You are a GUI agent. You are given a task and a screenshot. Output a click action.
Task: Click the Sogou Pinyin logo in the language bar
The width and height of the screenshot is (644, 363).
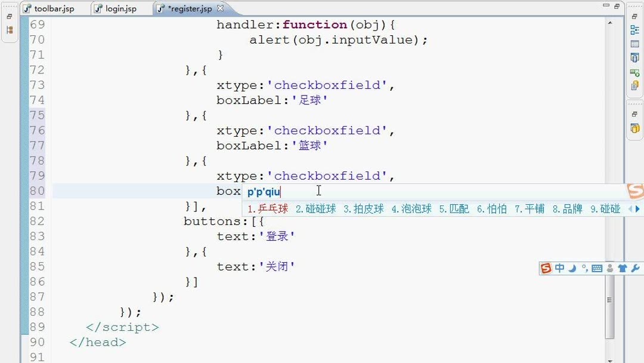(x=546, y=268)
